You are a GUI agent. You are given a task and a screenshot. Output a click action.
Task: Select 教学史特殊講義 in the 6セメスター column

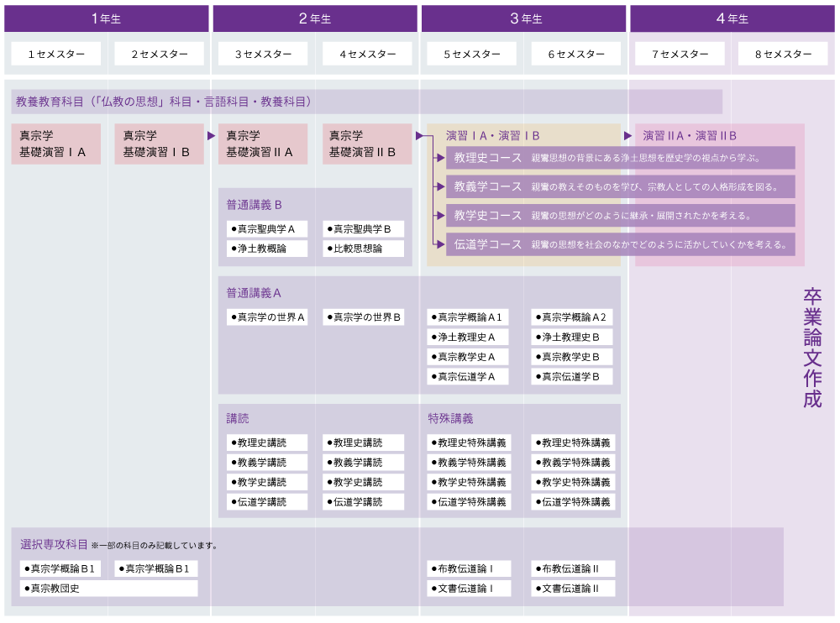573,482
